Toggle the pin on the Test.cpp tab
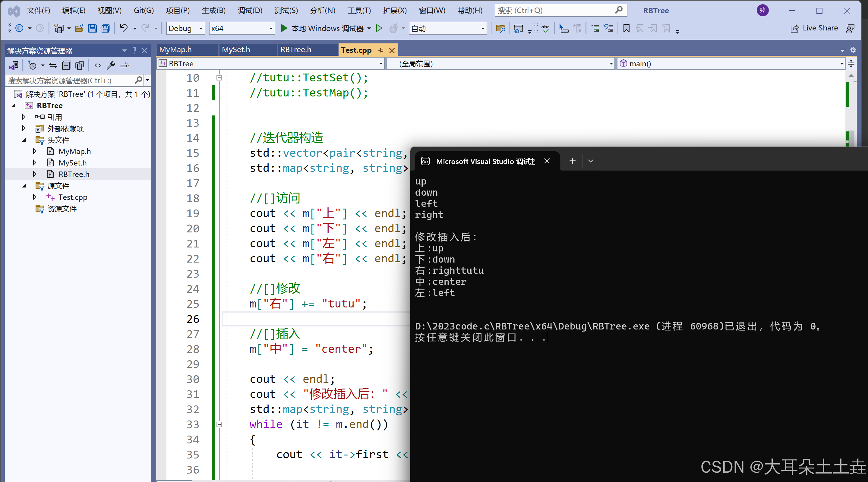This screenshot has width=868, height=482. [x=381, y=50]
